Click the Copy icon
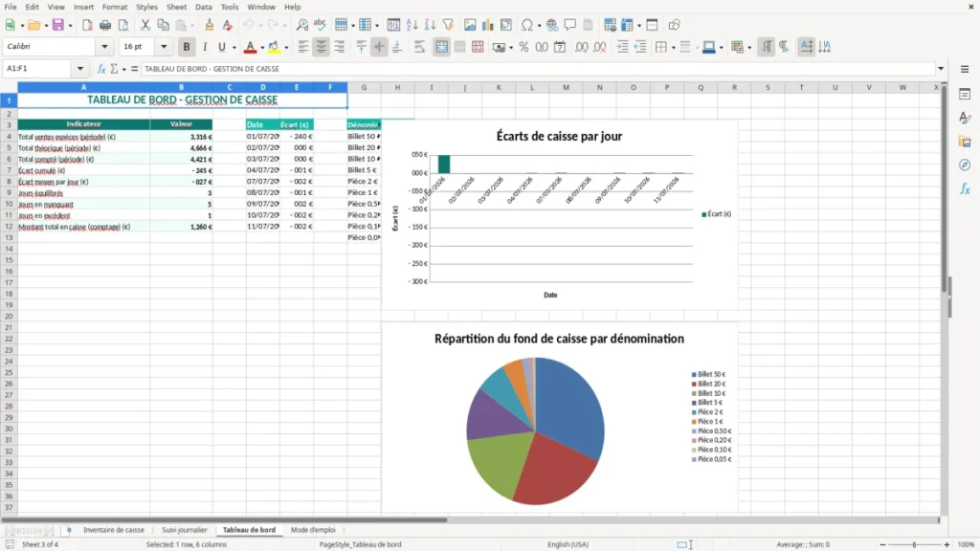This screenshot has height=551, width=980. click(x=163, y=25)
